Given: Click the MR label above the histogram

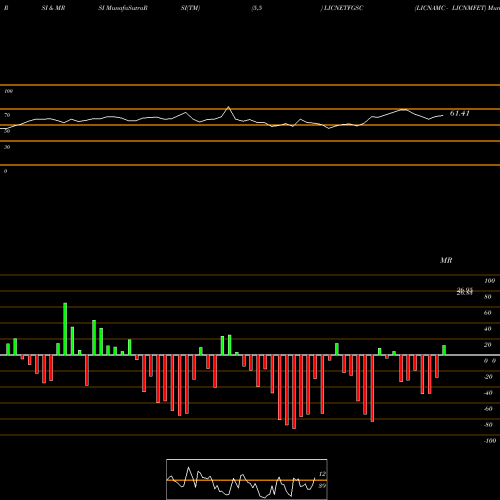Looking at the screenshot, I should [446, 260].
